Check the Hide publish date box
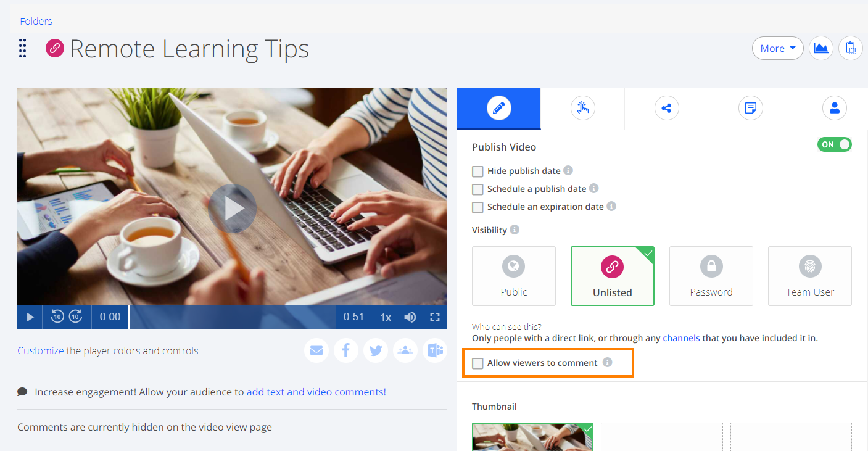868x451 pixels. pyautogui.click(x=477, y=172)
